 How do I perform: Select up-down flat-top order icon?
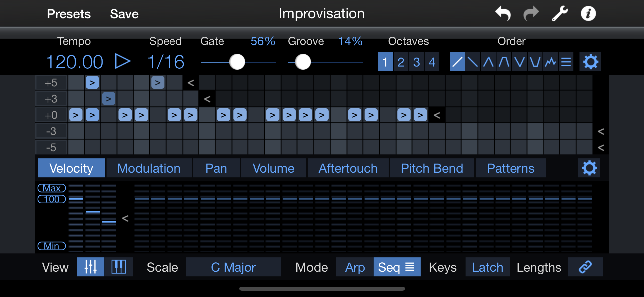[504, 62]
